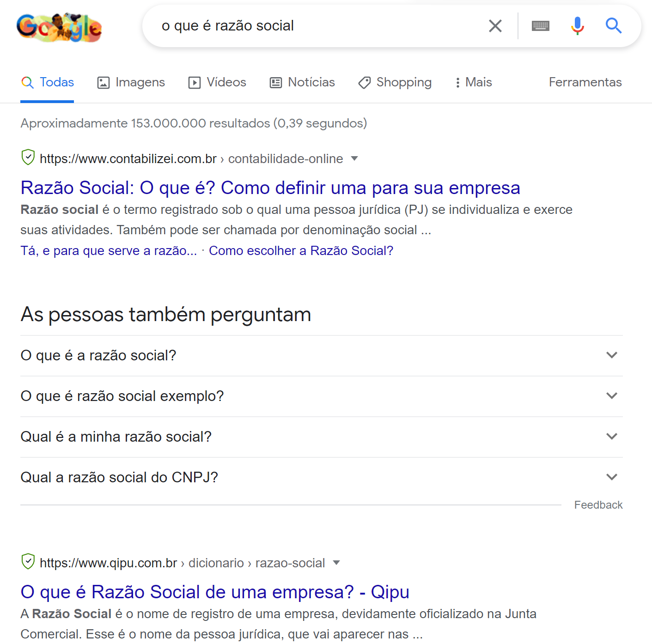Viewport: 652px width, 644px height.
Task: Open the on-screen keyboard icon
Action: [541, 26]
